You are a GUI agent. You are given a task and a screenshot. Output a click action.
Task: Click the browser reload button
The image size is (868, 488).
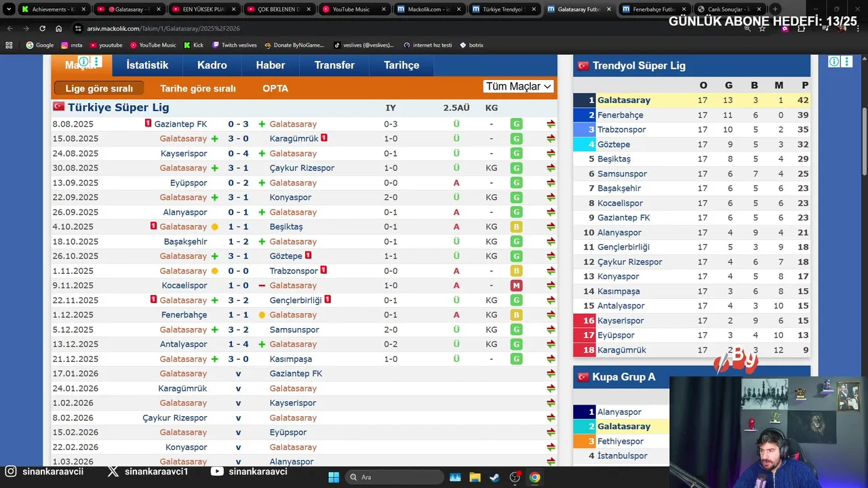pyautogui.click(x=42, y=28)
